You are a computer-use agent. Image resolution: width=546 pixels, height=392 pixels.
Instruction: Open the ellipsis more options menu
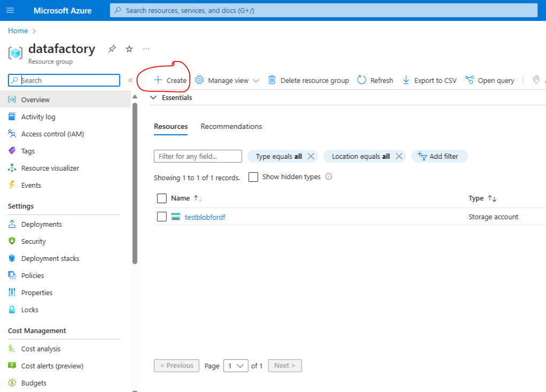pos(146,49)
